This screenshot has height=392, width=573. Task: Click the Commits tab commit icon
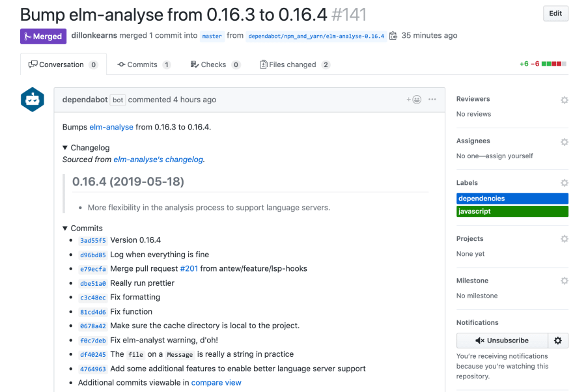pyautogui.click(x=121, y=64)
